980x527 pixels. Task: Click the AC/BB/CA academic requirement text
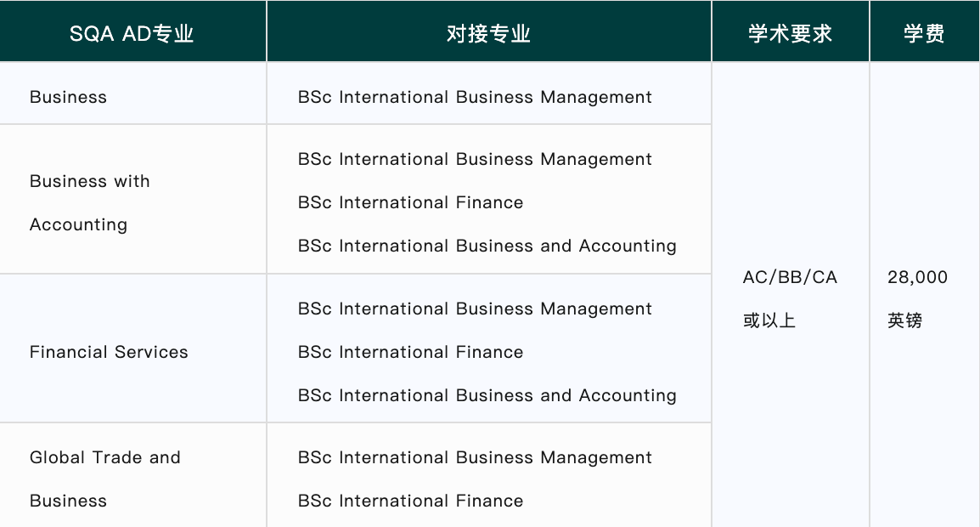click(x=790, y=277)
